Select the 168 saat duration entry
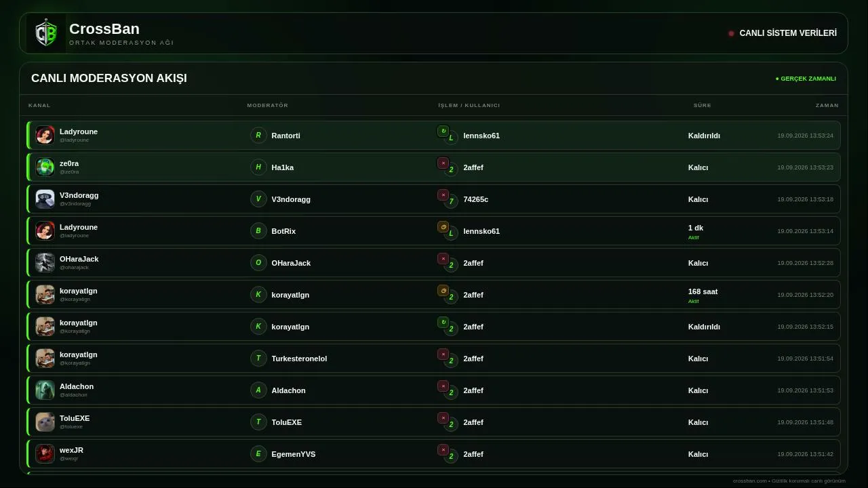Screen dimensions: 868x488 [703, 291]
